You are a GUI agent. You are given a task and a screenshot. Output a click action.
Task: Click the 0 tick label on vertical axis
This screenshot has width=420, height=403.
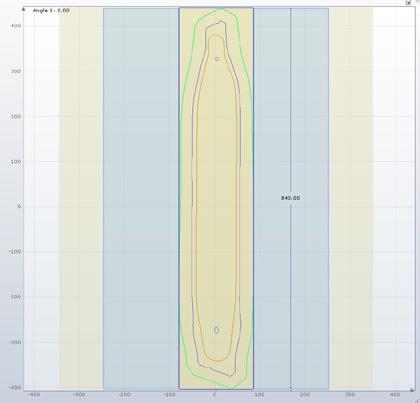(19, 206)
